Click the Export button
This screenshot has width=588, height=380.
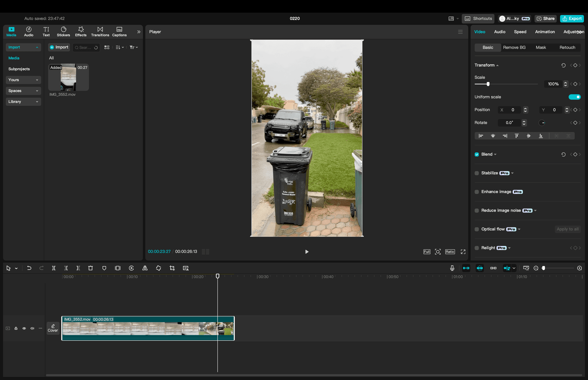pos(572,19)
